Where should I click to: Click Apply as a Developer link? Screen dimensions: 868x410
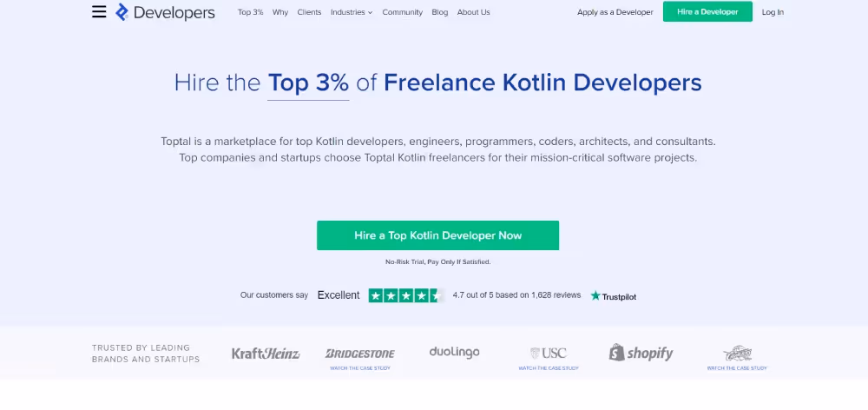point(615,12)
